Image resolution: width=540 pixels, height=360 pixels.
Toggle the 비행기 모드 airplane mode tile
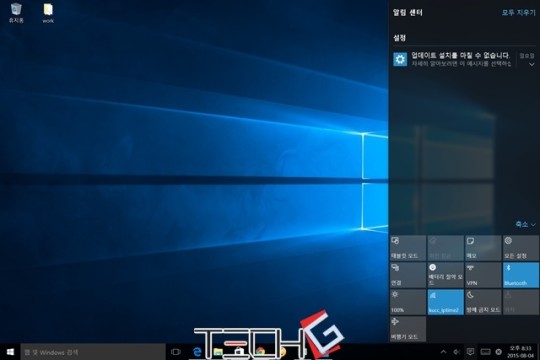(x=408, y=329)
